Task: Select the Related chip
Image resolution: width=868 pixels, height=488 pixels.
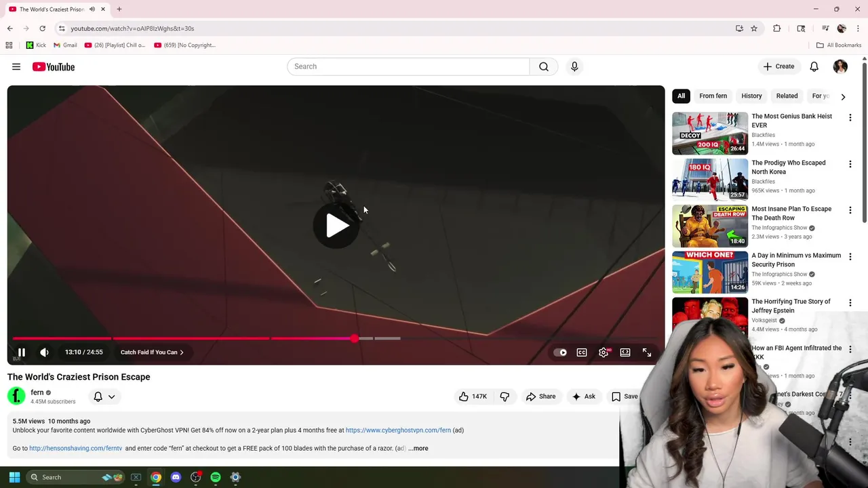Action: pos(787,96)
